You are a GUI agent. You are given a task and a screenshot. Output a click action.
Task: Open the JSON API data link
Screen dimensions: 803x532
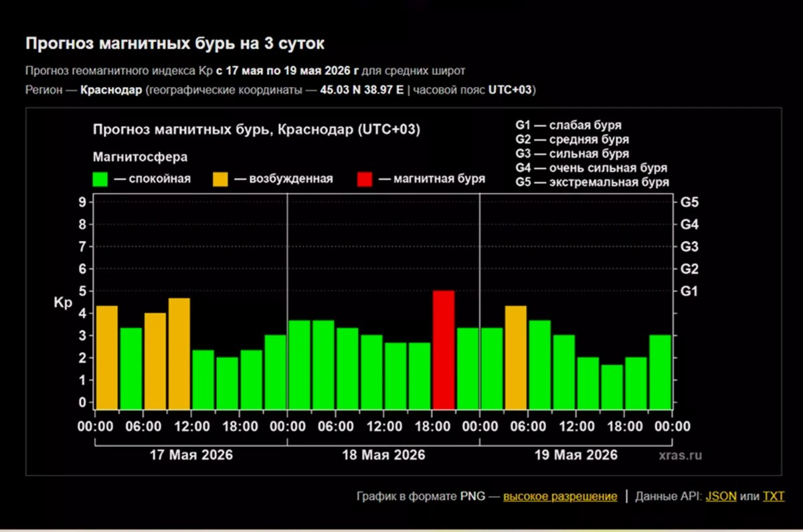[x=721, y=497]
